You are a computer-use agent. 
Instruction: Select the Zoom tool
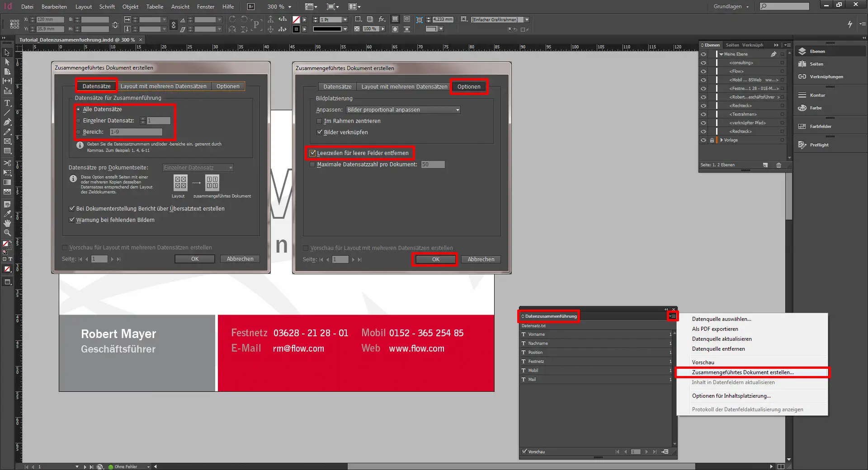click(7, 233)
